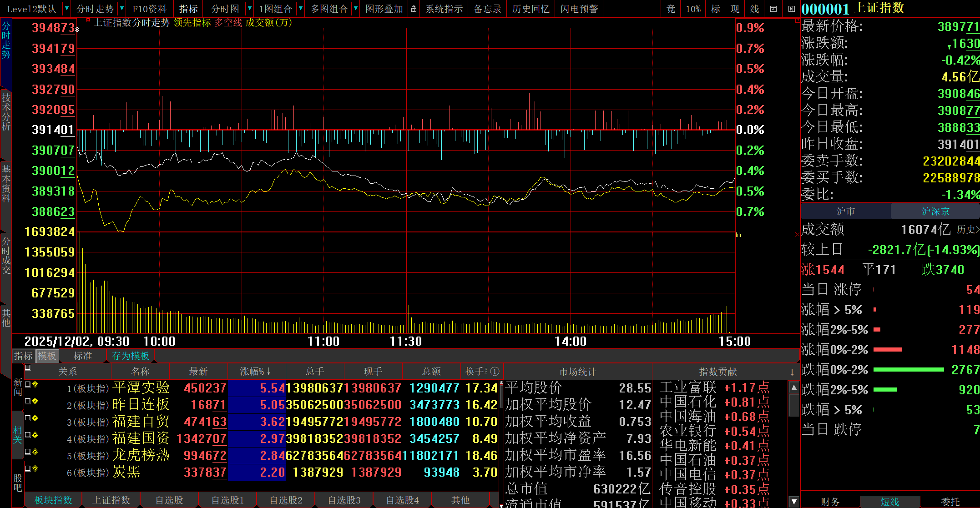
Task: Click yellow diamond icon for 福建自贸 row
Action: pyautogui.click(x=35, y=418)
